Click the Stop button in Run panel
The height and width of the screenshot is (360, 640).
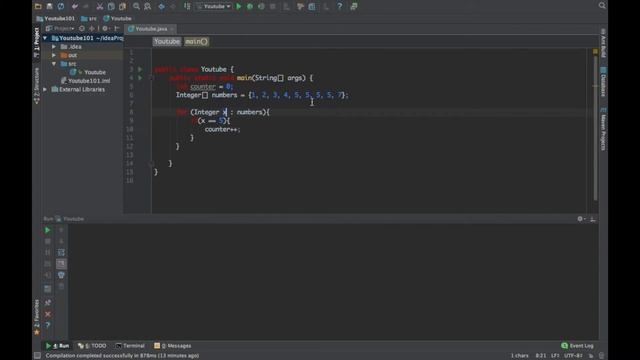pos(47,241)
